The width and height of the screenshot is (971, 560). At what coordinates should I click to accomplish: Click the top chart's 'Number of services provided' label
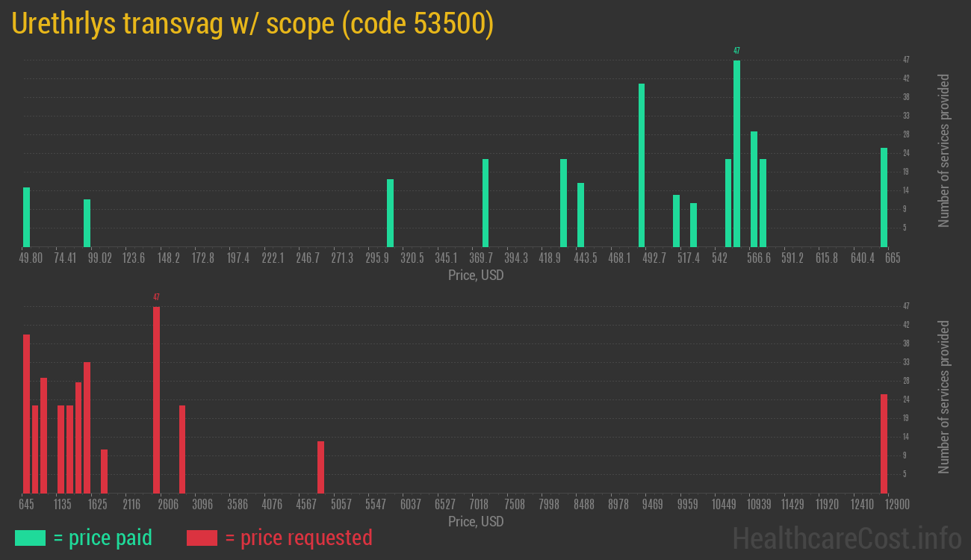(x=944, y=150)
